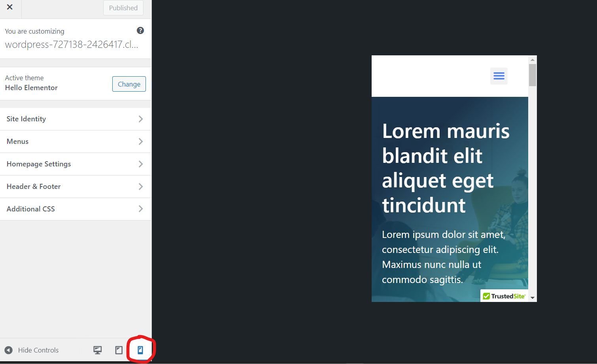Expand the Additional CSS section
The image size is (597, 364).
76,209
